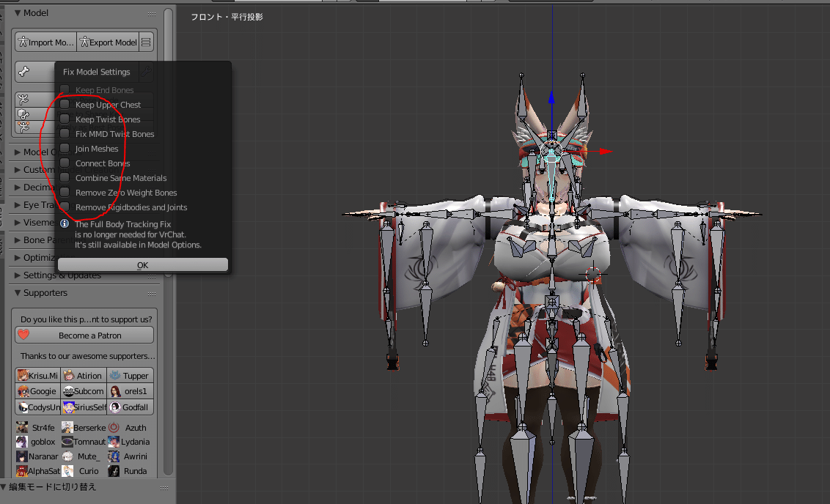The image size is (830, 504).
Task: Click supporter button Subcom
Action: (x=84, y=391)
